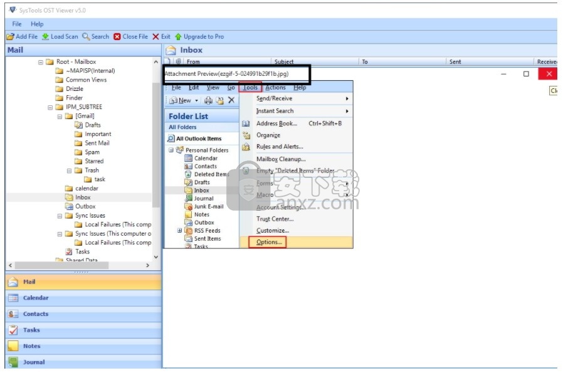Open the Sent Mail folder
Viewport: 588px width, 373px height.
tap(97, 143)
